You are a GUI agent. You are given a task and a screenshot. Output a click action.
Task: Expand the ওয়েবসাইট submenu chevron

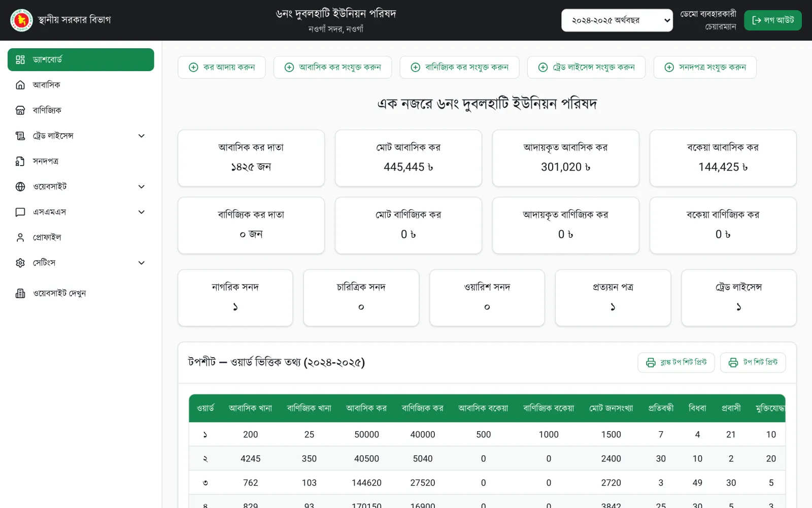point(142,186)
